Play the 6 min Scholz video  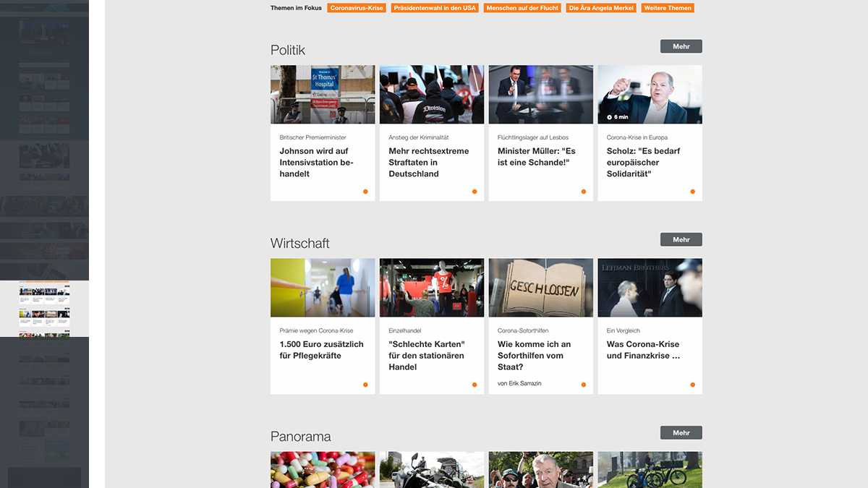click(x=610, y=117)
